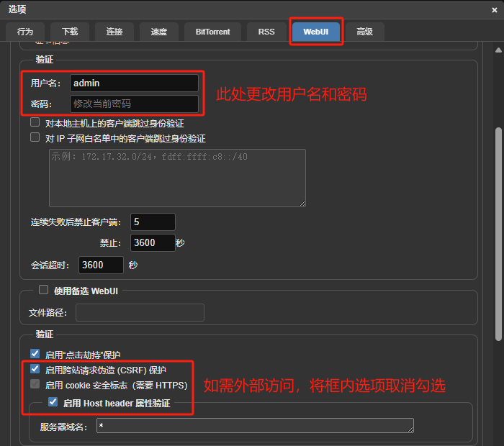504x446 pixels.
Task: Uncheck the CSRF 保护 checkbox
Action: (35, 369)
